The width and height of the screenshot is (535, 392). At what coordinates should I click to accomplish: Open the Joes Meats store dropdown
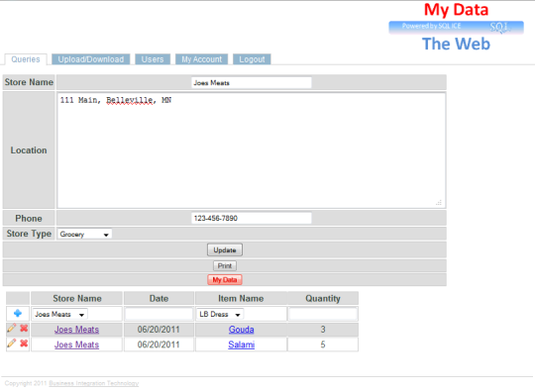click(59, 314)
